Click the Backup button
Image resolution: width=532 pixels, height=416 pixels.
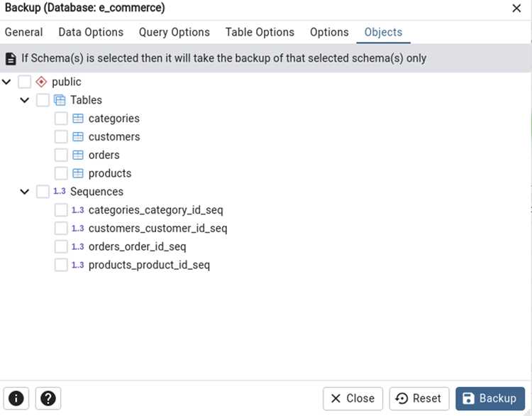490,398
